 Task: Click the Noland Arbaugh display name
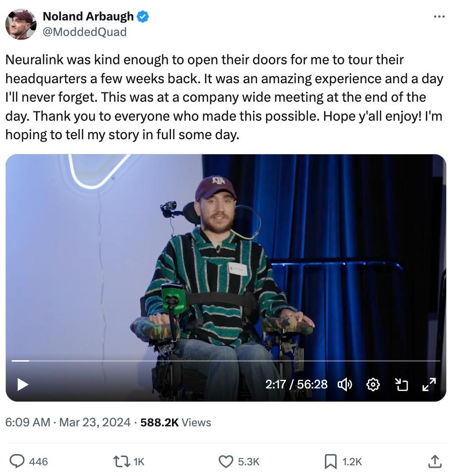pos(88,16)
